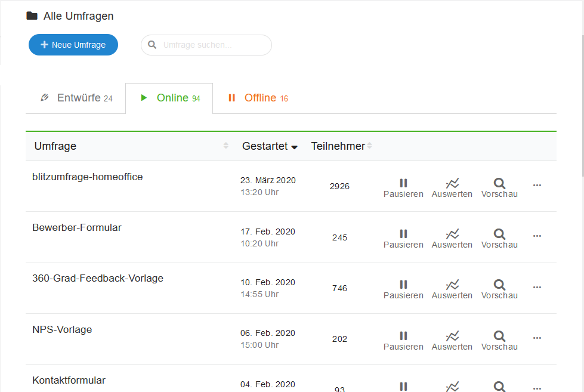
Task: Open Auswerten for Bewerber-Formular
Action: click(452, 239)
